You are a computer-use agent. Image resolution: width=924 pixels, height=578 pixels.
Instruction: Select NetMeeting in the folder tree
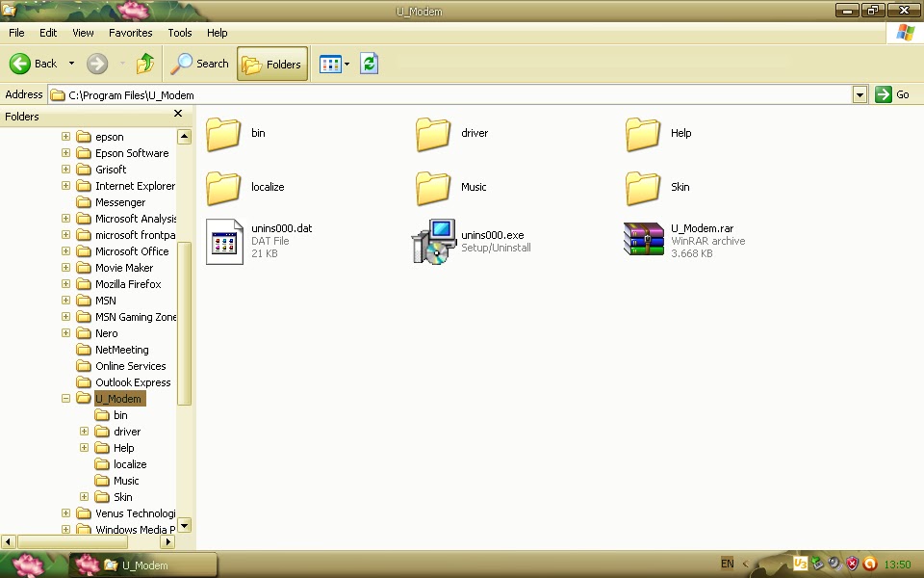[x=122, y=350]
